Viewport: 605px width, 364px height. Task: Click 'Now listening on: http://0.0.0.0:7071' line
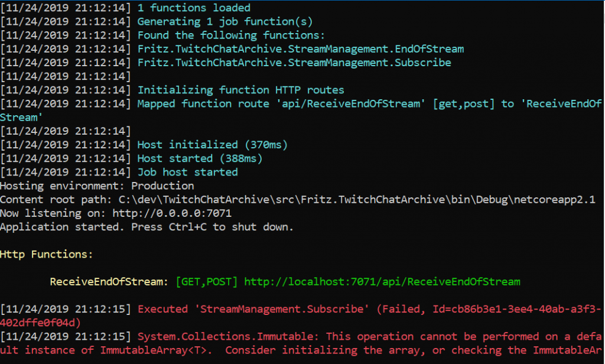tap(116, 213)
